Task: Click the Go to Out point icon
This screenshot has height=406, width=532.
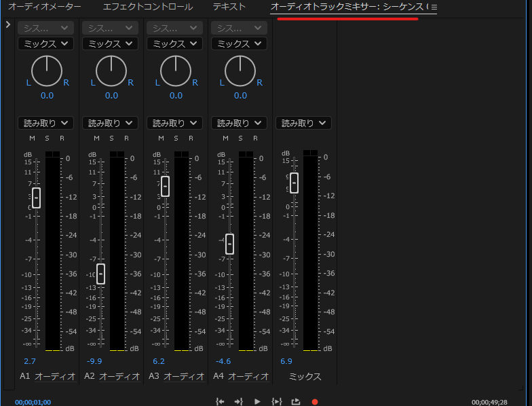Action: (238, 401)
